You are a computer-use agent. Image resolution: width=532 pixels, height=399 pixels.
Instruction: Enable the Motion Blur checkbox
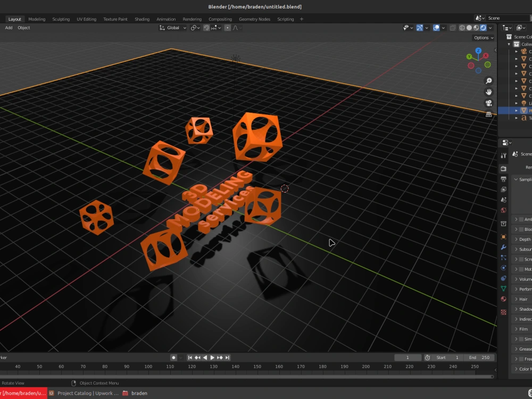[521, 269]
